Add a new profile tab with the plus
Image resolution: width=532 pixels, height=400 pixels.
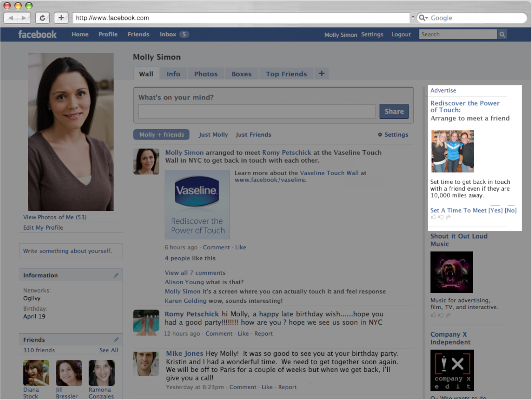click(x=322, y=74)
